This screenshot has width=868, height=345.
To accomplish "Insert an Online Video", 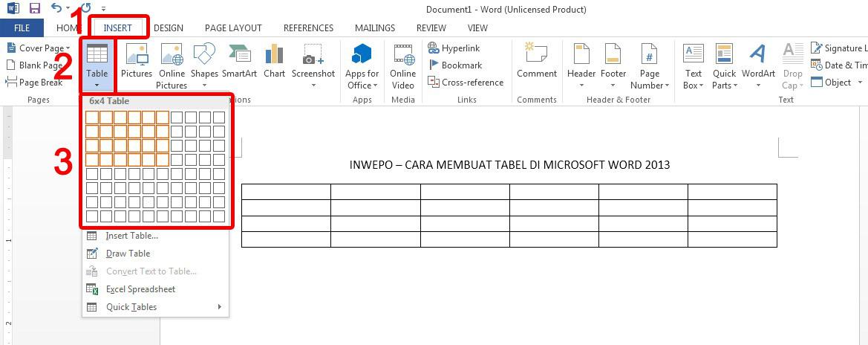I will click(403, 65).
